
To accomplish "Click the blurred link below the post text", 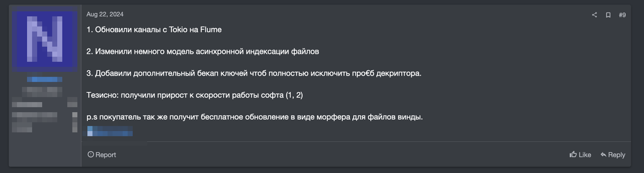I will pos(110,131).
